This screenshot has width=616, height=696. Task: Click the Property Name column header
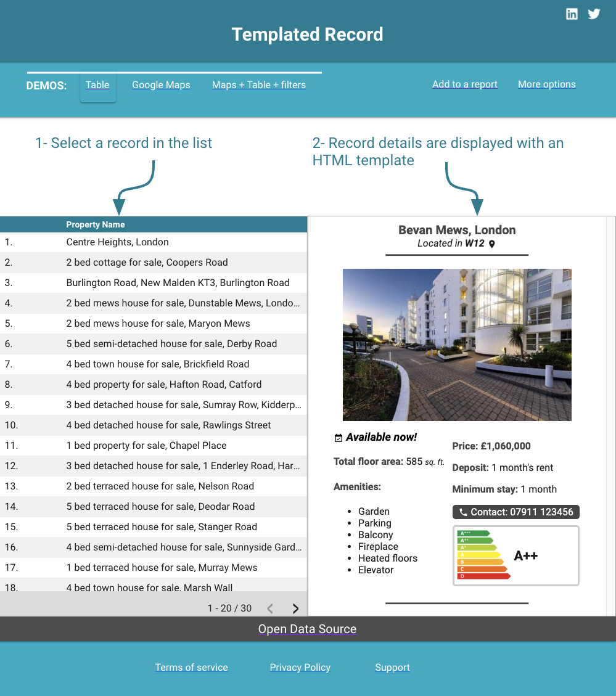[x=96, y=224]
